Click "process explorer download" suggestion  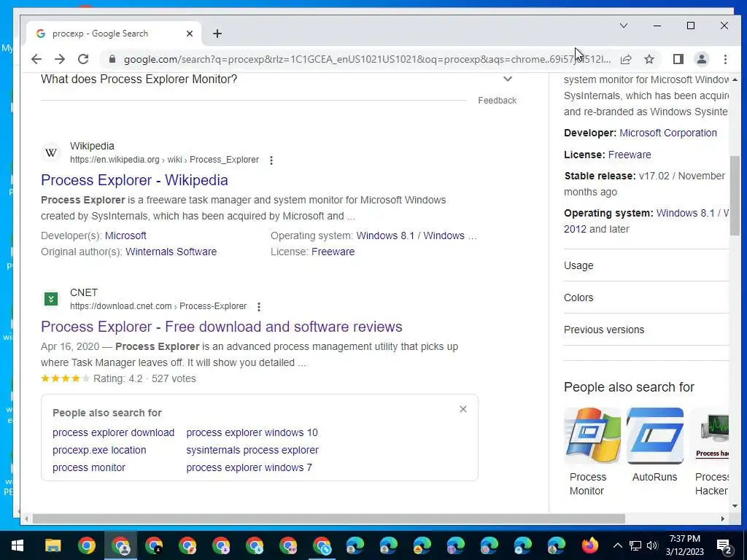tap(113, 432)
